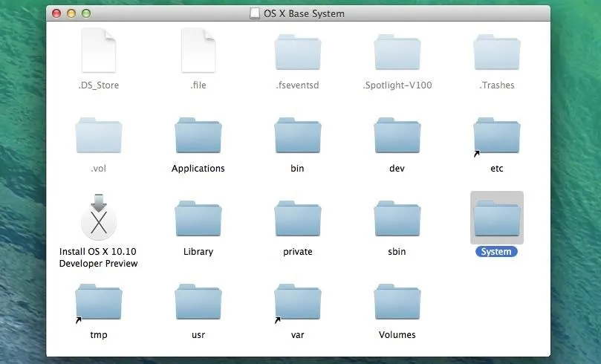
Task: Select the .DS_Store file icon
Action: 99,51
